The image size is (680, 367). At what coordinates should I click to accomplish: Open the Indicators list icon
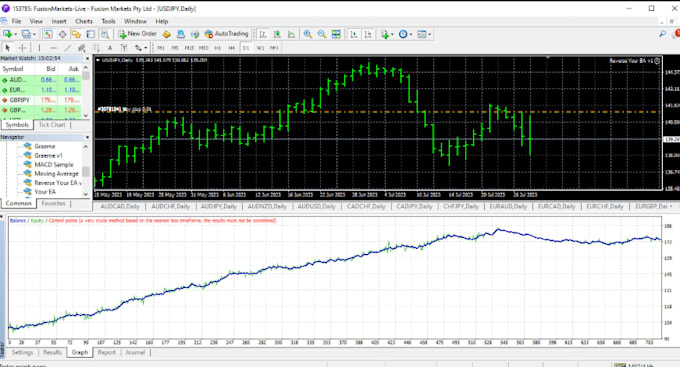tap(385, 34)
